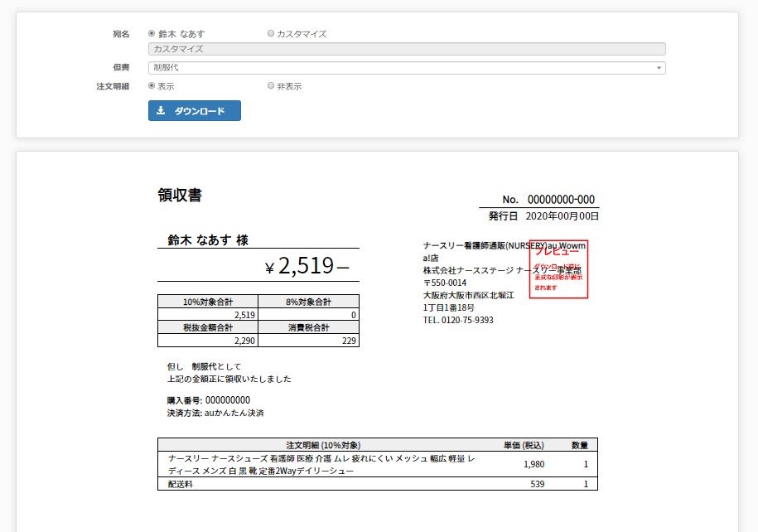Click the download arrow icon on the blue button
Image resolution: width=758 pixels, height=532 pixels.
(x=162, y=111)
